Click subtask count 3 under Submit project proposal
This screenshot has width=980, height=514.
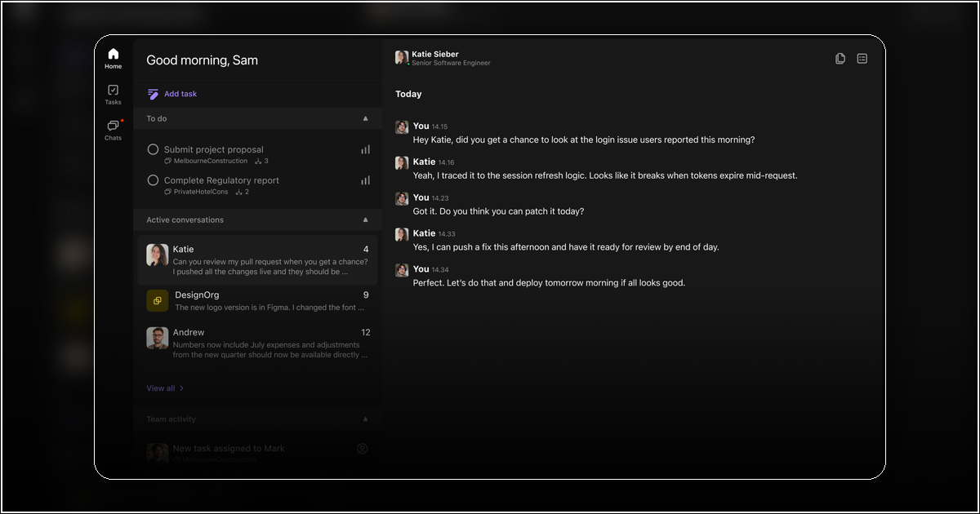[261, 161]
